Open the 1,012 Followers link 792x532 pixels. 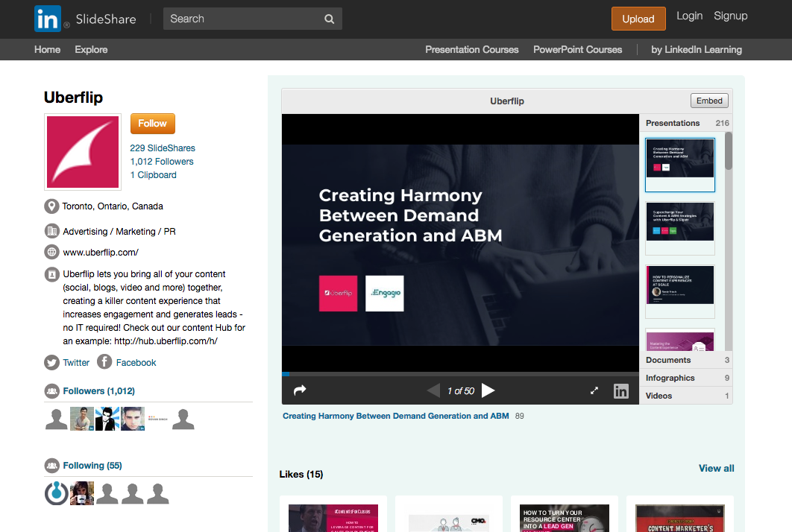(162, 162)
